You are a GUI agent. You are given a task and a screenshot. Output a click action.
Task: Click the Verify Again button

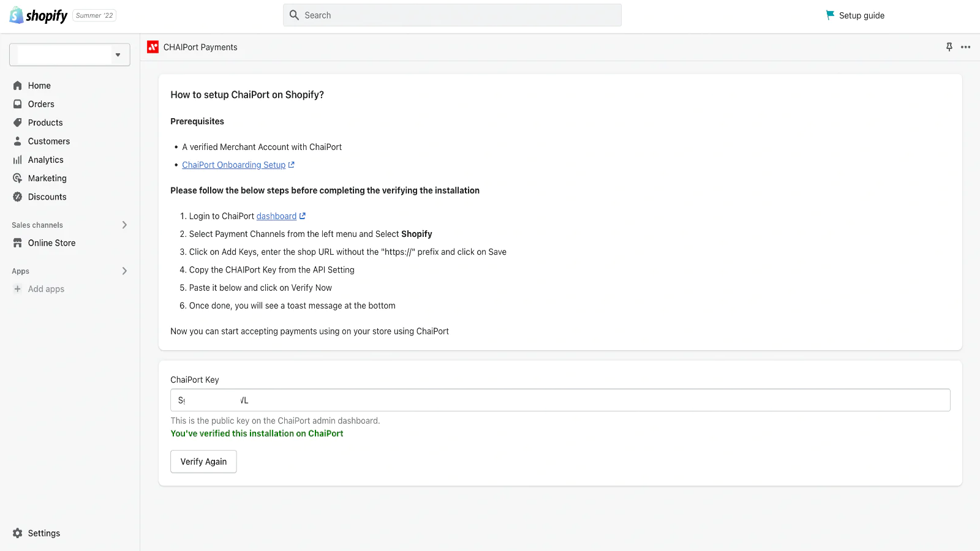coord(203,462)
